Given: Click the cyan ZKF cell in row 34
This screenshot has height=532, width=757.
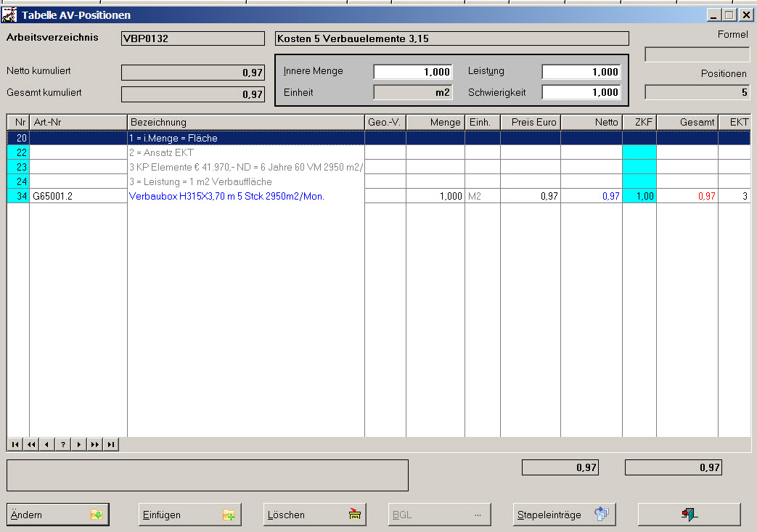Looking at the screenshot, I should (x=639, y=196).
